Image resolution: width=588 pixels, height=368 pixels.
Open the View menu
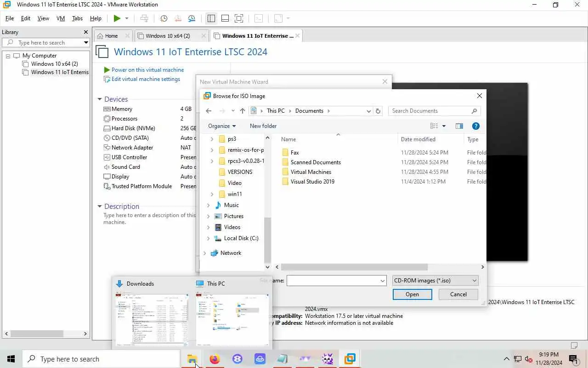pyautogui.click(x=43, y=18)
